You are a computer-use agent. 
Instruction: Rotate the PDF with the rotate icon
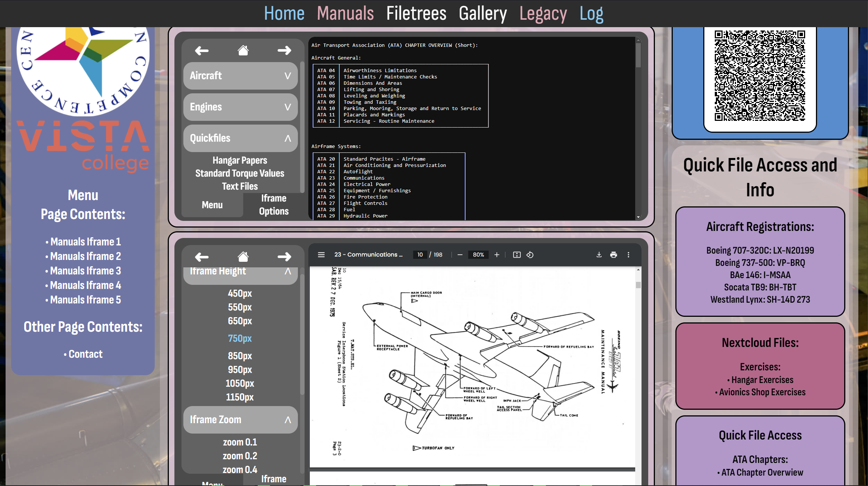(530, 255)
